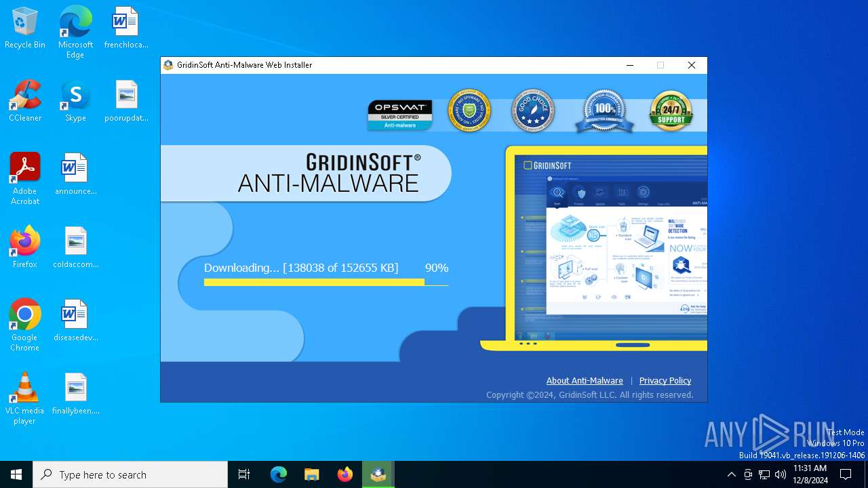Click the Downloading status text
Viewport: 868px width, 488px height.
pos(301,268)
